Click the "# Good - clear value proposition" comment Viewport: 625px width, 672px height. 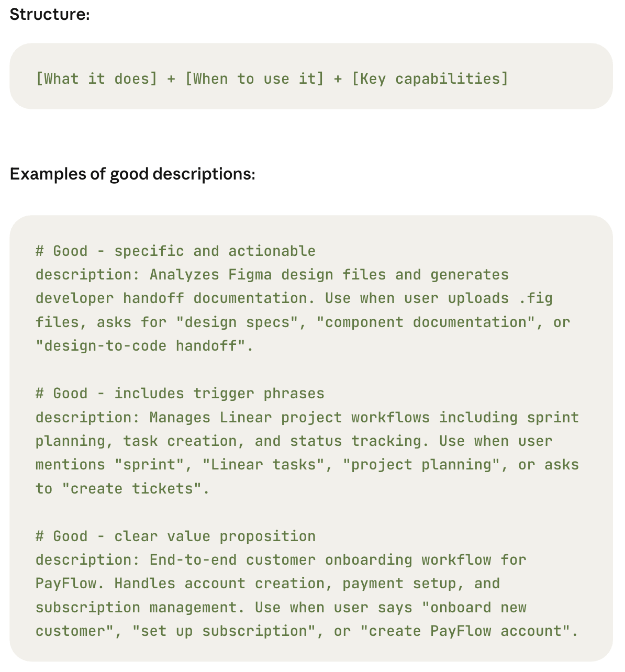point(175,536)
